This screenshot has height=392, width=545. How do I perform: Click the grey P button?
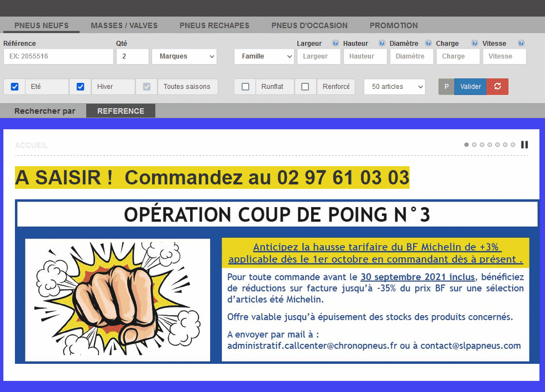447,87
